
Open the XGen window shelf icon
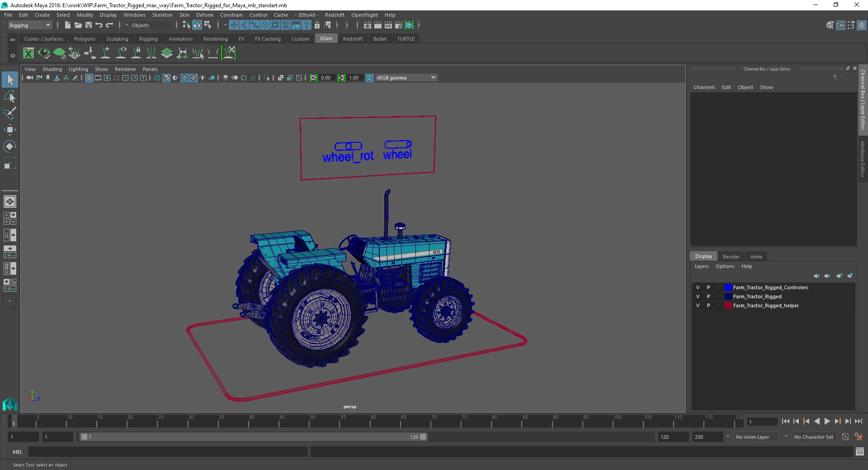[28, 53]
